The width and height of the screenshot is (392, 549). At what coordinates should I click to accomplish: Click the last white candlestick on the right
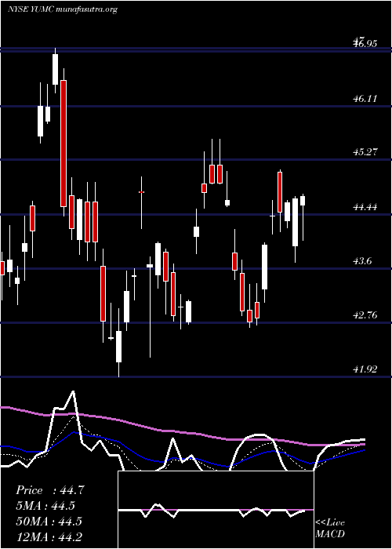point(303,201)
